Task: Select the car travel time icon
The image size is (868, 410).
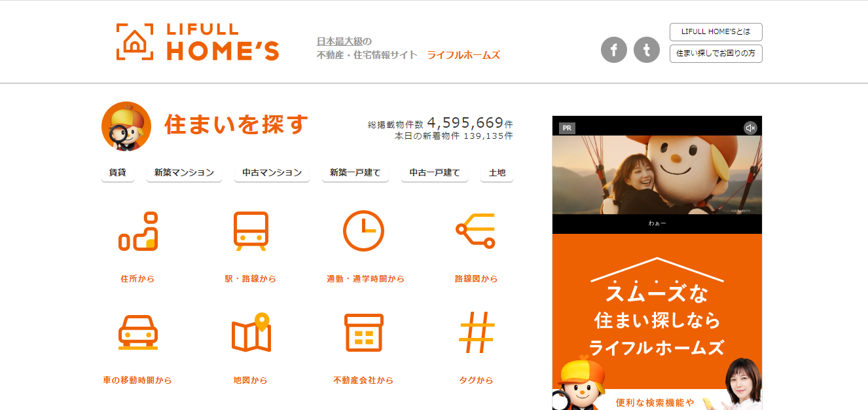Action: tap(137, 333)
